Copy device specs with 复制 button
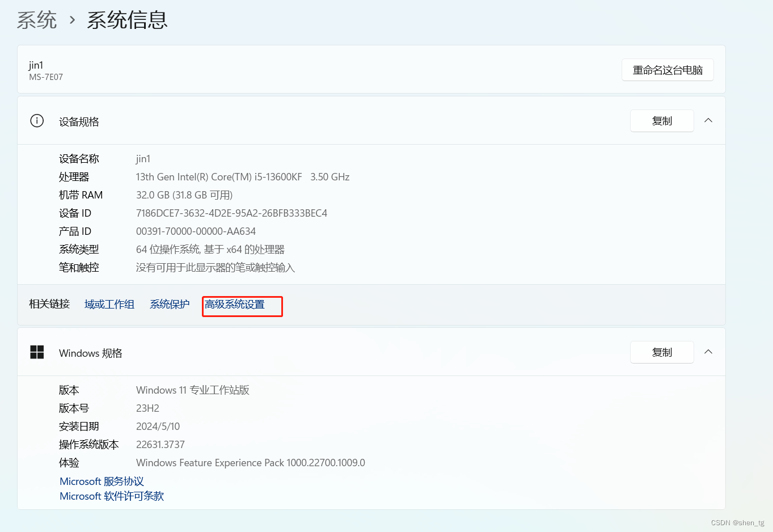 tap(662, 121)
